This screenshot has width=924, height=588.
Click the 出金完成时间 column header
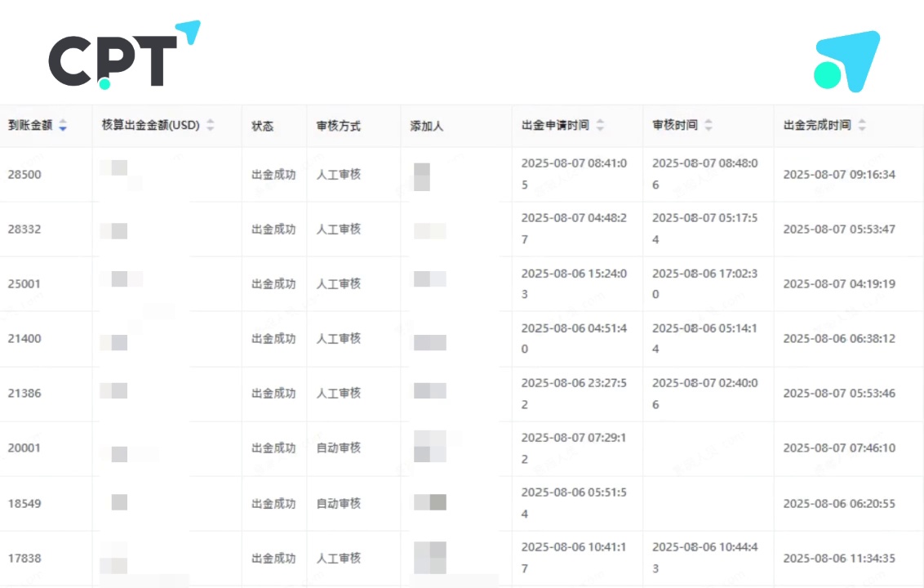point(817,125)
